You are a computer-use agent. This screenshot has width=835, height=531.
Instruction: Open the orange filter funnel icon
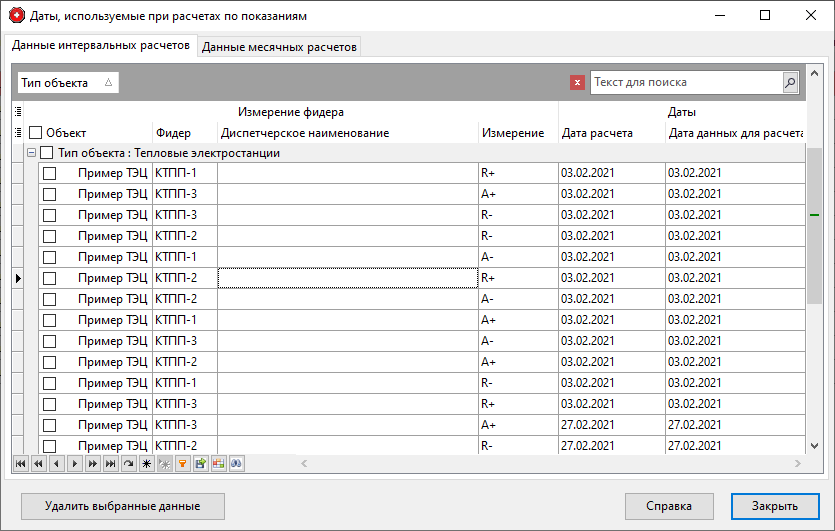182,464
